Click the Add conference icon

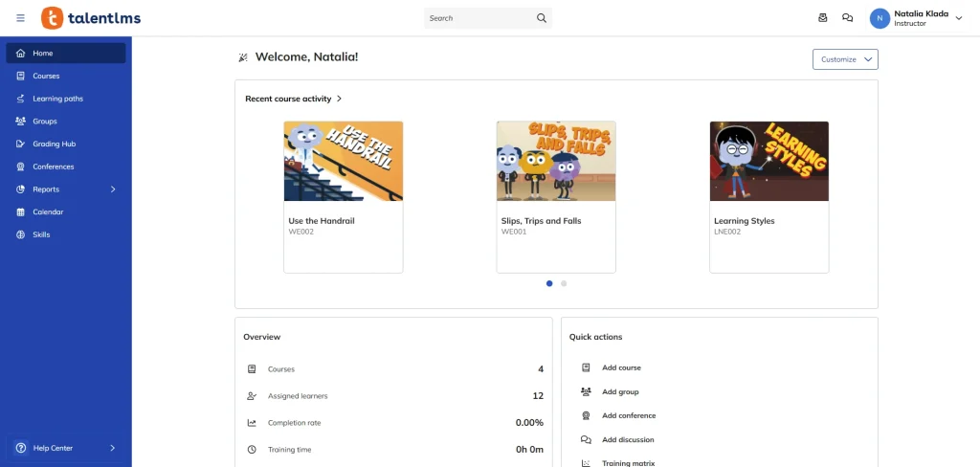pyautogui.click(x=586, y=415)
